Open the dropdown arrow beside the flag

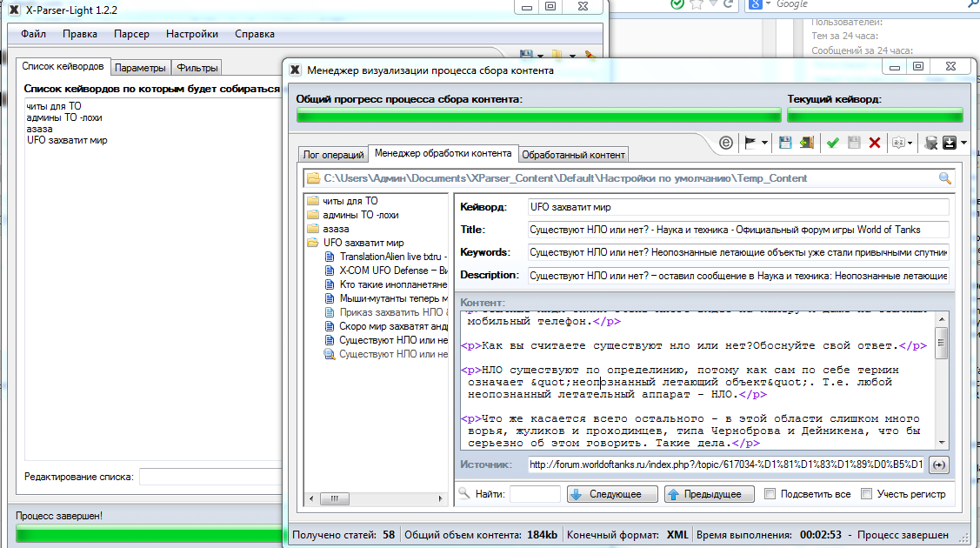pos(764,143)
